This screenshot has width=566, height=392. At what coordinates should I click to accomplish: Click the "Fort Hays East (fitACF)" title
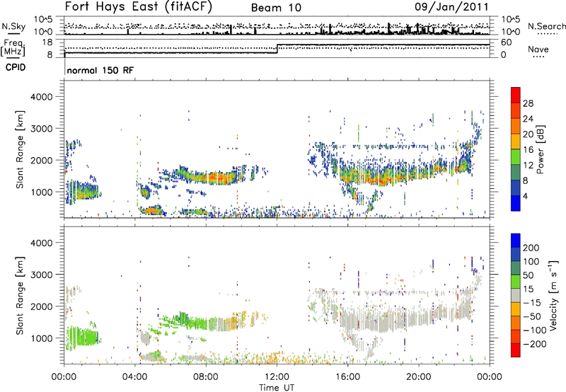(x=138, y=6)
